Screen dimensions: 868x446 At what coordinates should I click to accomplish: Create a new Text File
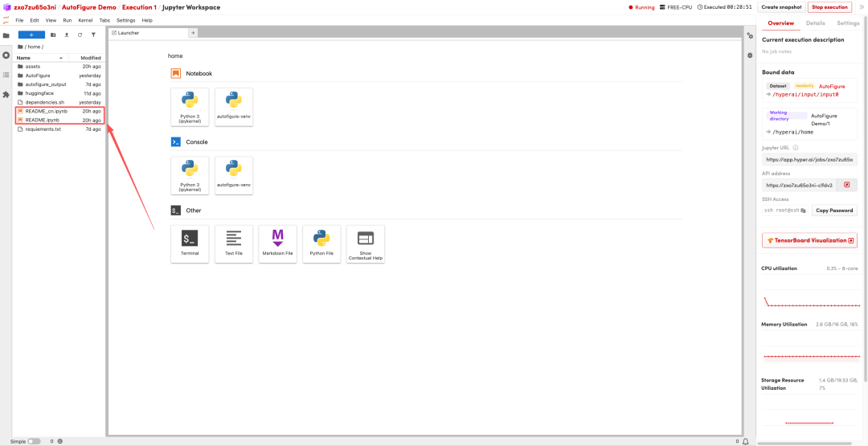click(234, 244)
